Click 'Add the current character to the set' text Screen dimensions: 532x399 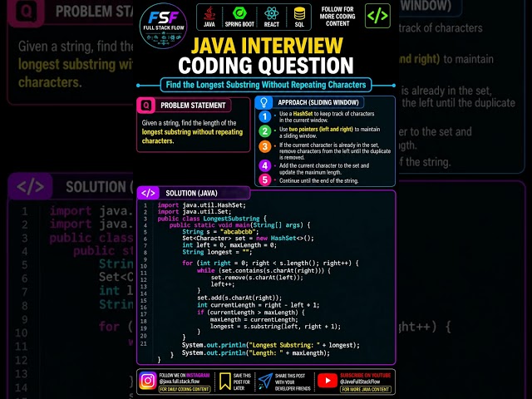324,169
